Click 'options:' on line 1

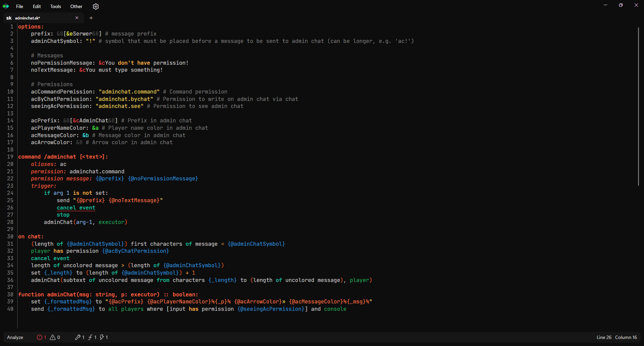click(x=31, y=27)
